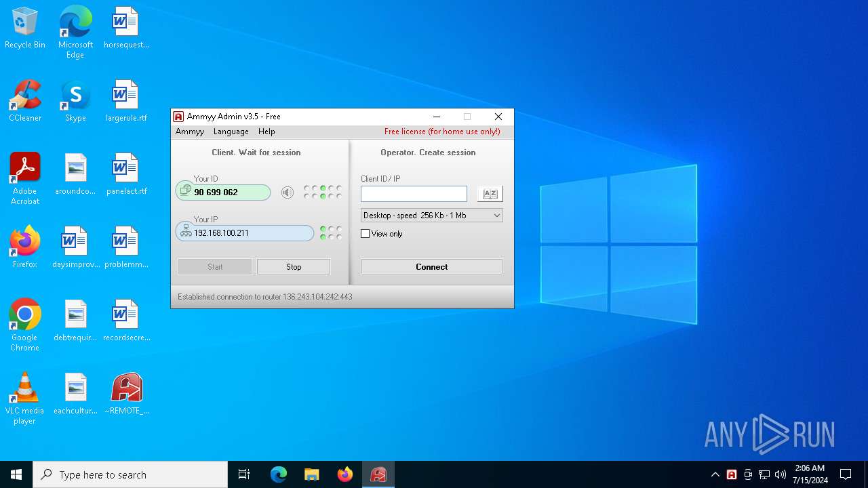Image resolution: width=868 pixels, height=488 pixels.
Task: Click the Client ID / IP input field
Action: (x=414, y=194)
